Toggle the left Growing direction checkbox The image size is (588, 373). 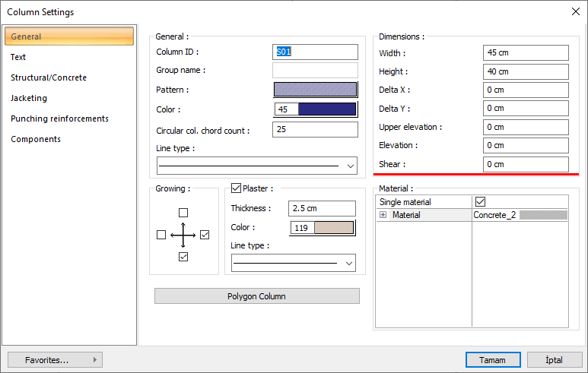coord(161,235)
